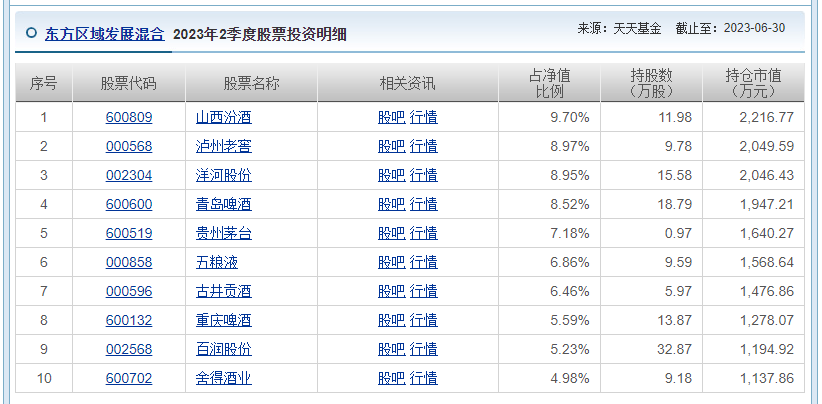This screenshot has width=822, height=404.
Task: Open 股吧 for 舍得酒业
Action: click(392, 378)
